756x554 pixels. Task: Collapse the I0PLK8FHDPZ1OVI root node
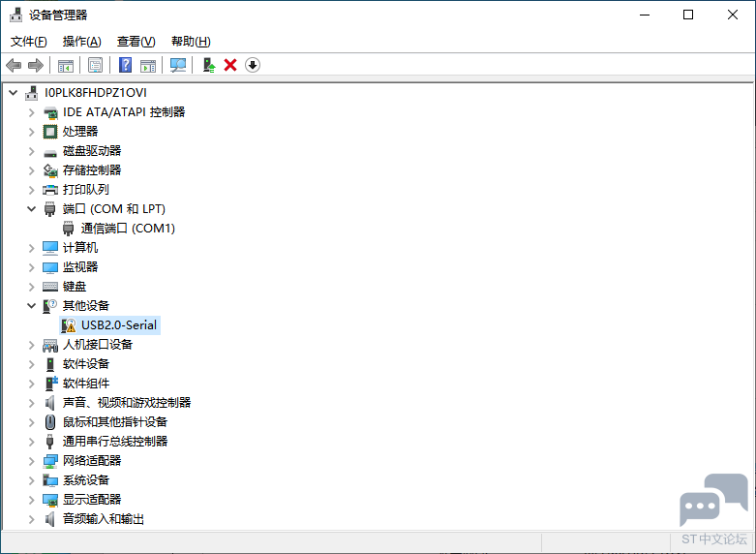tap(14, 93)
